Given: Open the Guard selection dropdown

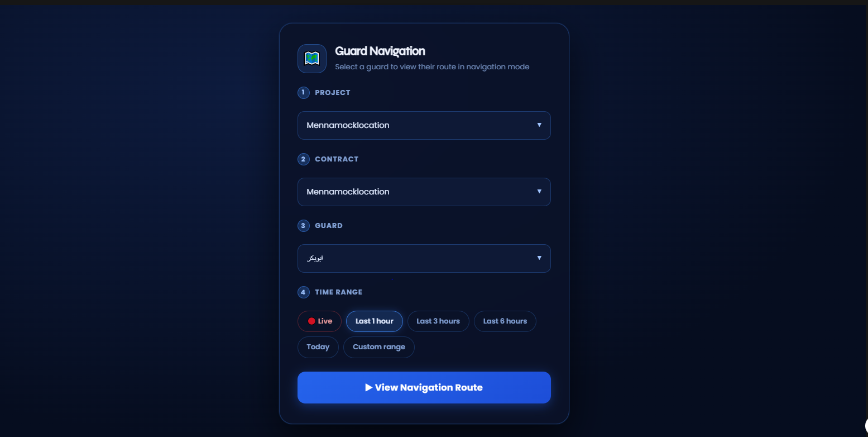Looking at the screenshot, I should (x=424, y=258).
